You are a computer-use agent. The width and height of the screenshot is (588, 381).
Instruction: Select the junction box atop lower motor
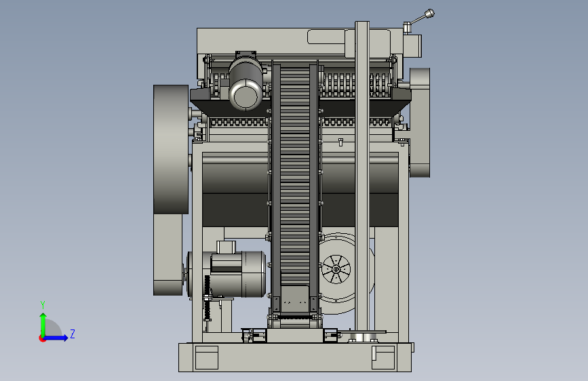coord(227,247)
